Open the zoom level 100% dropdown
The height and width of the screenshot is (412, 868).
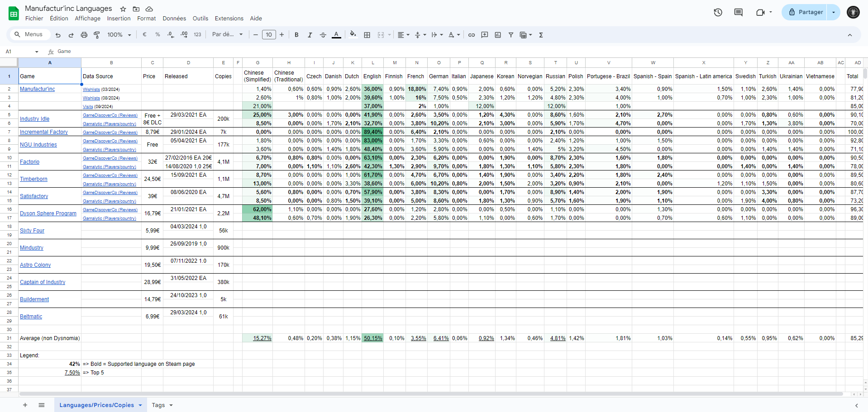point(119,35)
